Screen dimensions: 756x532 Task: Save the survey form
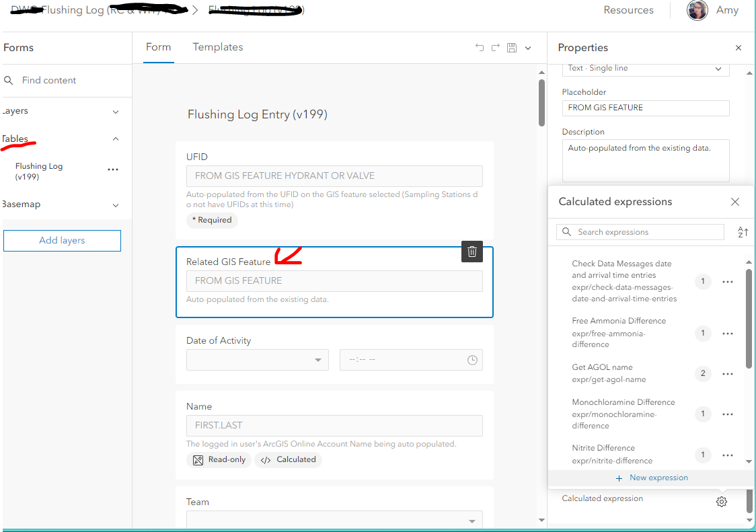click(x=512, y=48)
